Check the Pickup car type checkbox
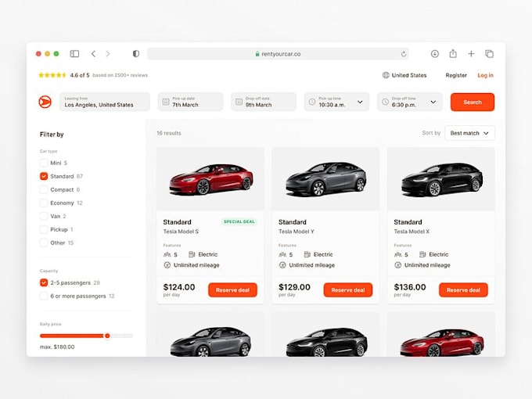The image size is (532, 399). click(x=44, y=229)
